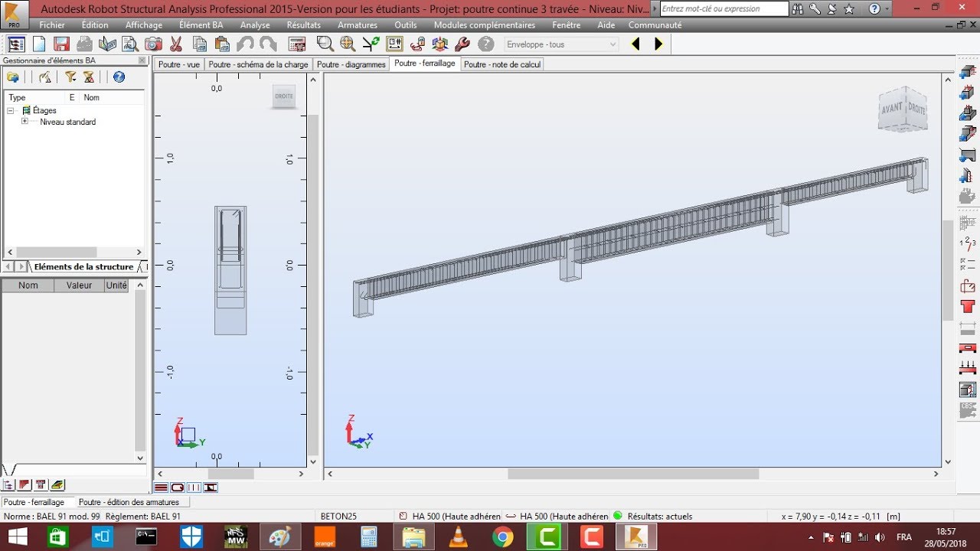This screenshot has width=980, height=551.
Task: Open the wrench tools icon
Action: pos(462,44)
